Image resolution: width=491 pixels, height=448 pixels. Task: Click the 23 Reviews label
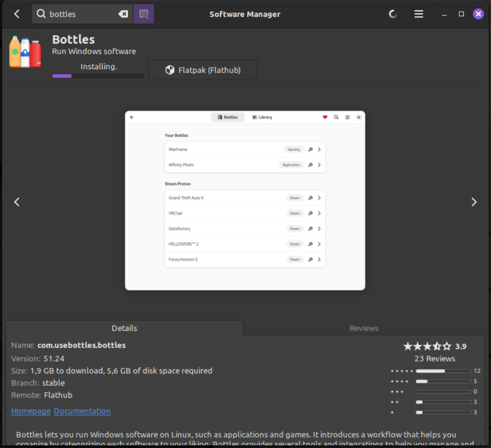435,358
